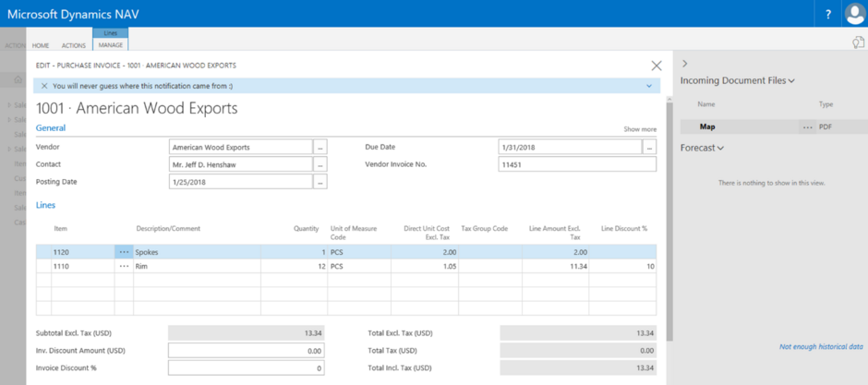868x385 pixels.
Task: Click Direct Unit Cost 1.05 cell
Action: (425, 266)
